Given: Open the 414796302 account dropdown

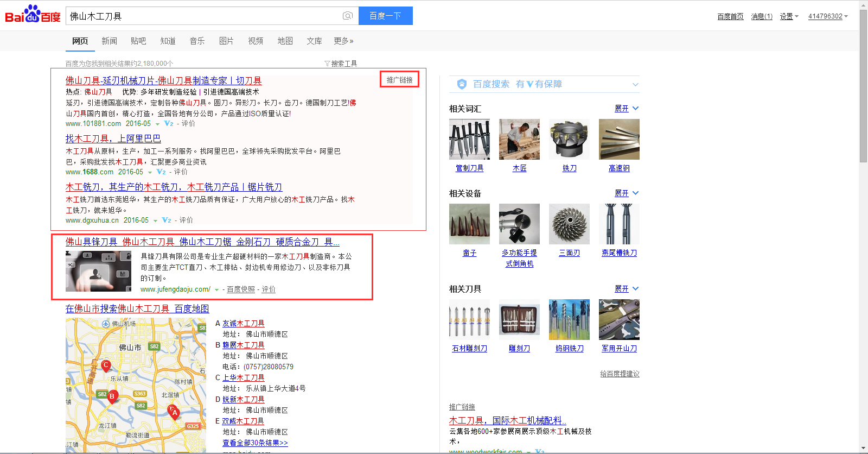Looking at the screenshot, I should pos(827,16).
